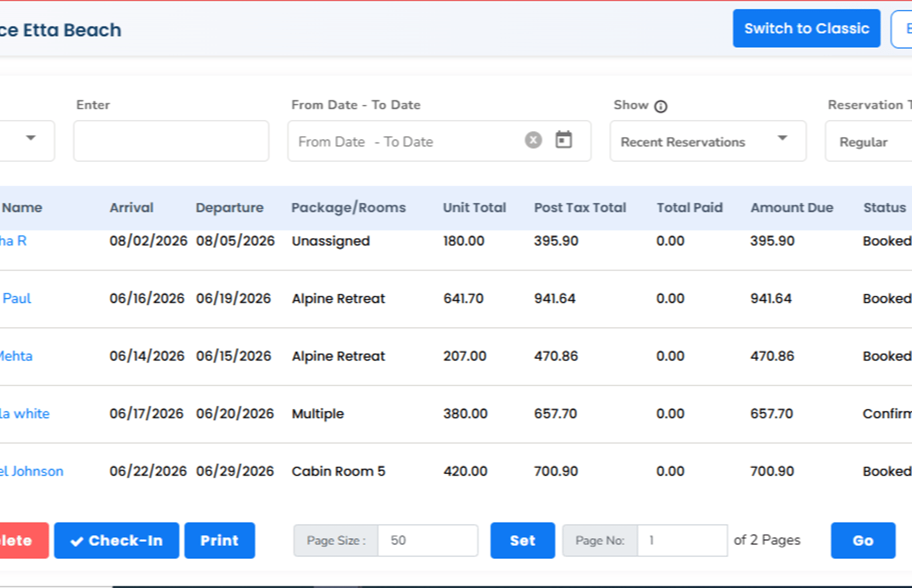Click the Name column header
This screenshot has height=588, width=912.
22,207
